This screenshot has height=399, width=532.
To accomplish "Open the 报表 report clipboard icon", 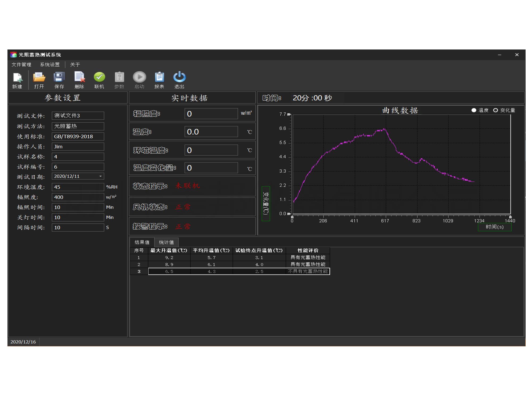I will coord(159,77).
